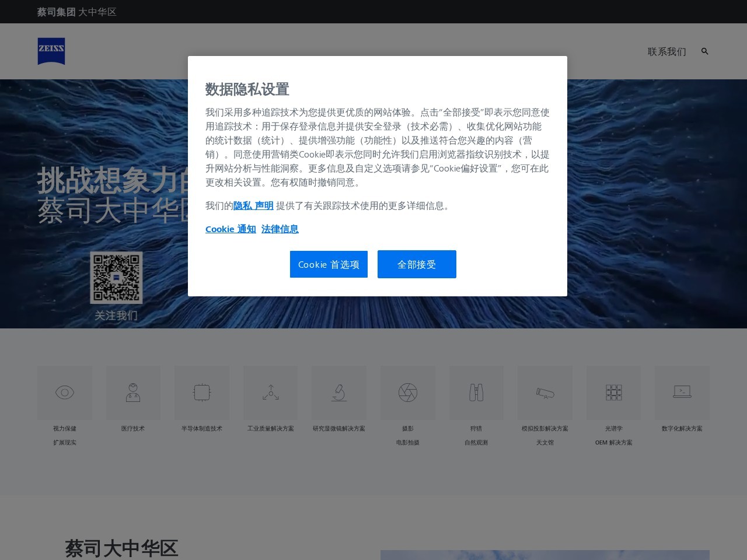Open the Cookie 通知 link
This screenshot has width=747, height=560.
(x=231, y=229)
